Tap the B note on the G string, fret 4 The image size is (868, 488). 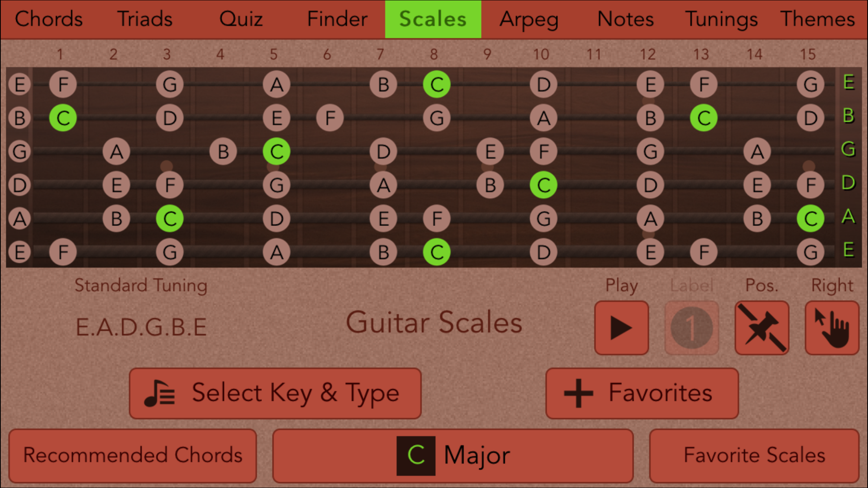223,152
